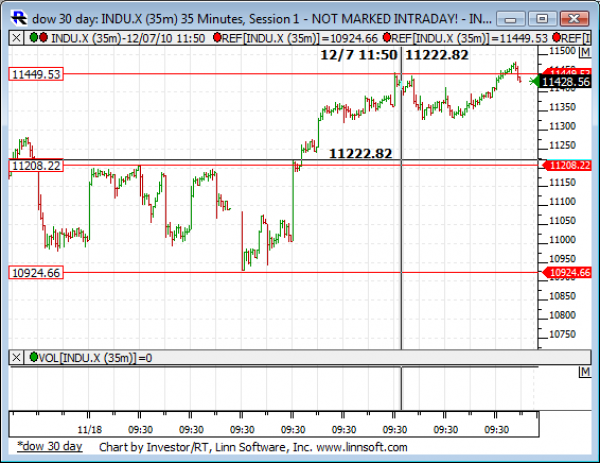
Task: Click the green VOL indicator dot
Action: (34, 357)
